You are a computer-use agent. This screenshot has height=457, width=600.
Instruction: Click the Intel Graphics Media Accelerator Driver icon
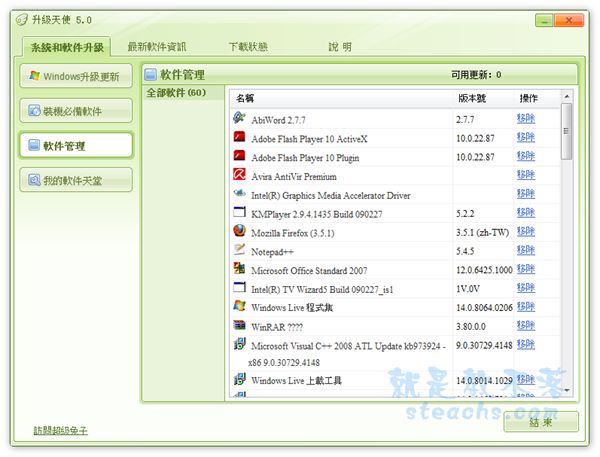(240, 193)
